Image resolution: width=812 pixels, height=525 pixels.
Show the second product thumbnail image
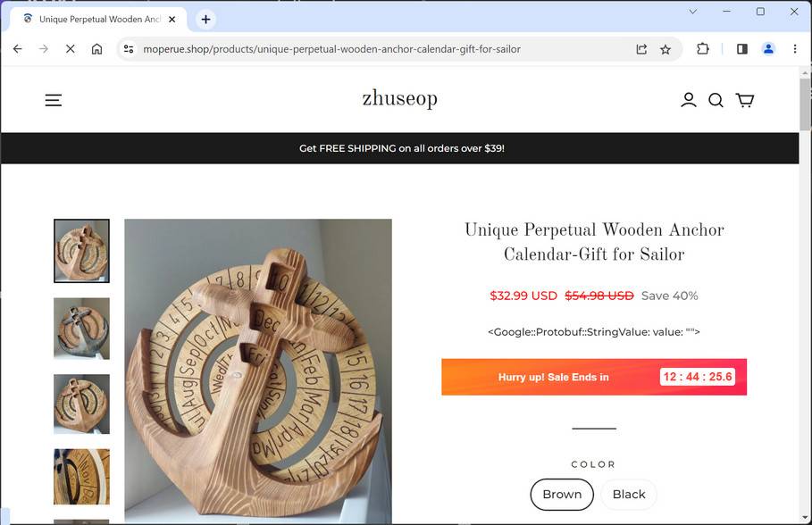81,329
